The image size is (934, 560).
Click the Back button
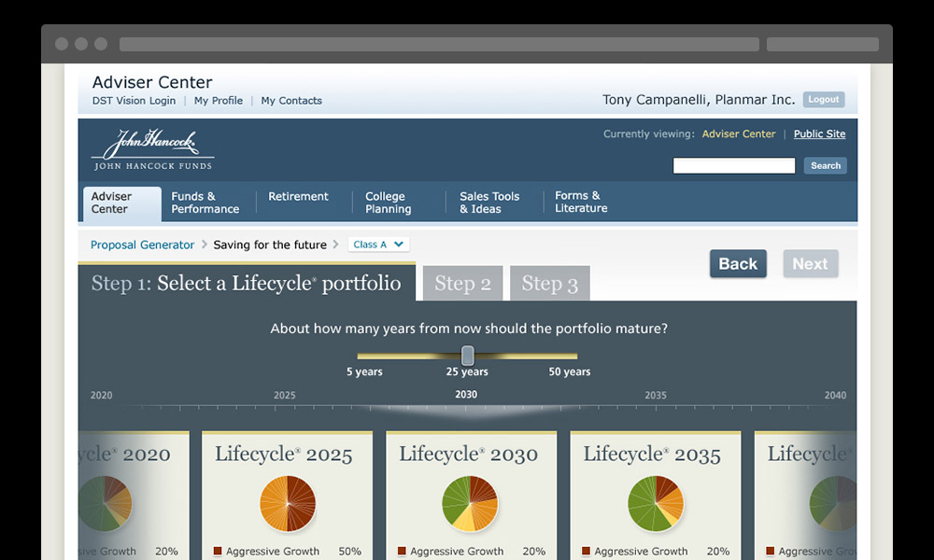pos(738,263)
